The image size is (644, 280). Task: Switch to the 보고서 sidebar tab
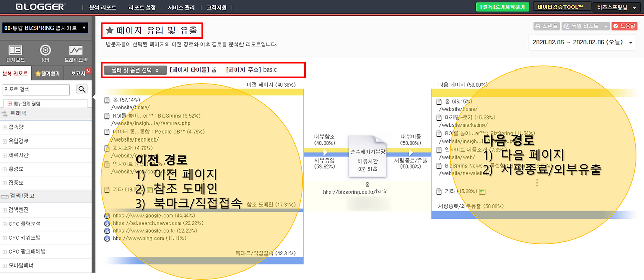click(77, 74)
